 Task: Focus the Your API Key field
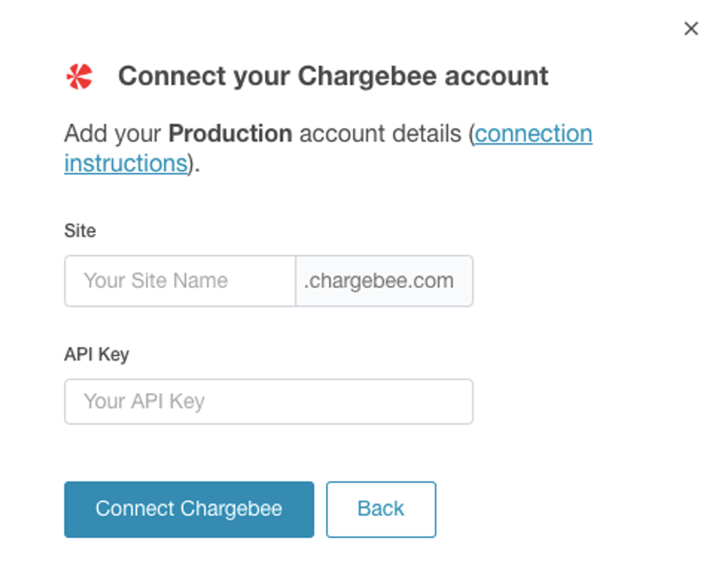[x=269, y=402]
